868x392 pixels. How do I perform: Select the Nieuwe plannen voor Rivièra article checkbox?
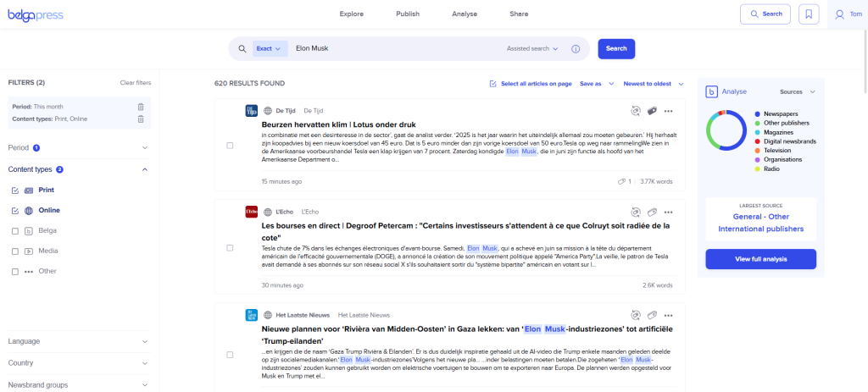(x=230, y=355)
